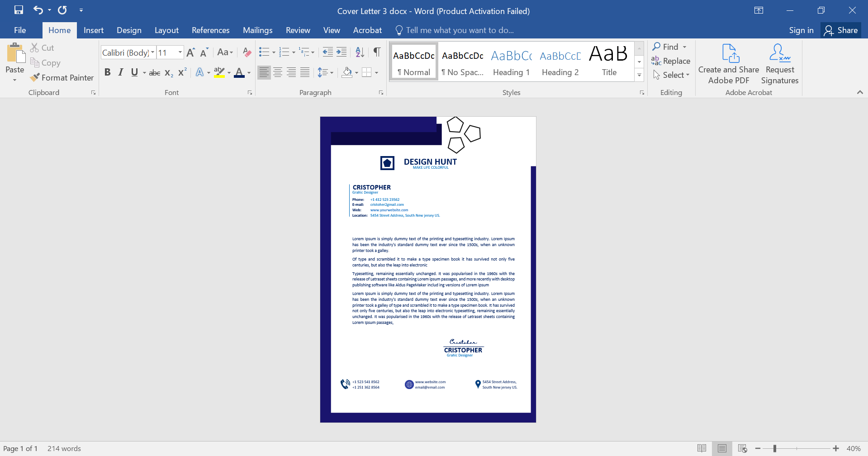Apply strikethrough formatting

[x=154, y=72]
